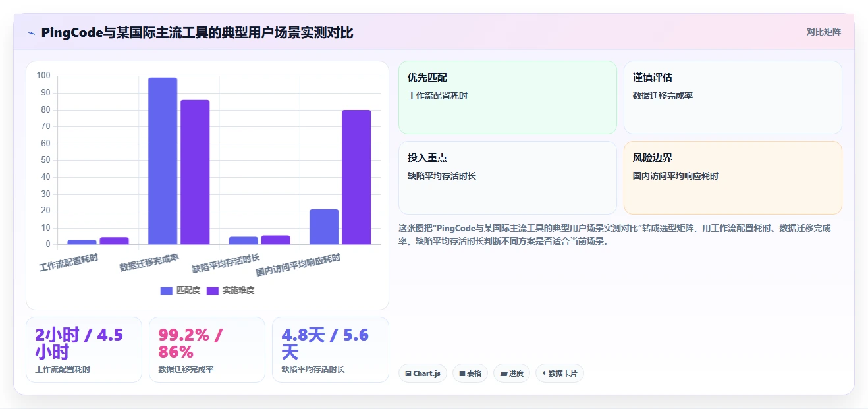This screenshot has height=409, width=868.
Task: Click the 匹配度 bar for 数据迁移完成率
Action: [x=163, y=161]
